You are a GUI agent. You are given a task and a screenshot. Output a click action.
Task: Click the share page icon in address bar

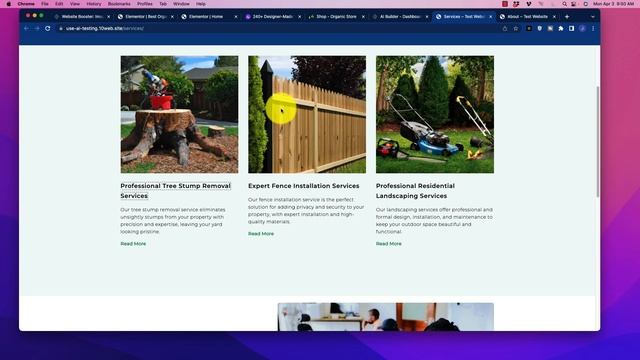point(505,29)
